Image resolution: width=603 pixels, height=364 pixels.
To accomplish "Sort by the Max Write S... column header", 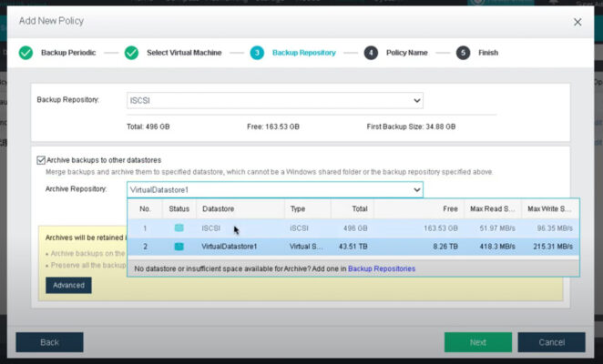I will coord(550,208).
